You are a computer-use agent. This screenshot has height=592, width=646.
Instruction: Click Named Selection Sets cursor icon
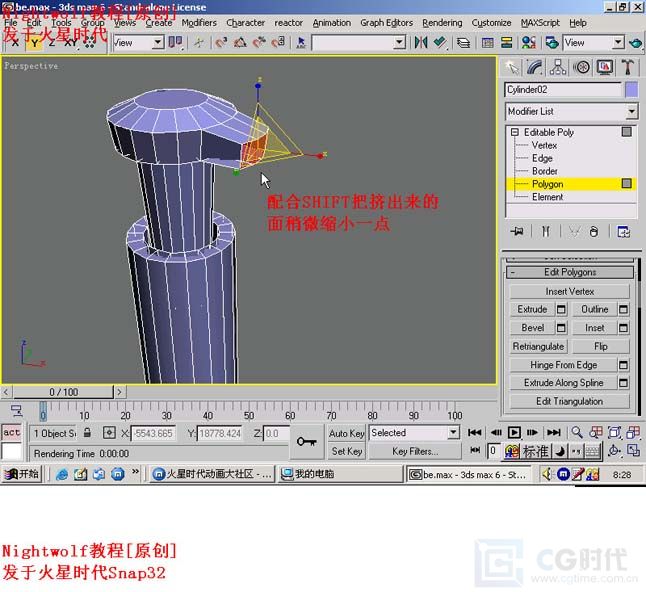[301, 42]
